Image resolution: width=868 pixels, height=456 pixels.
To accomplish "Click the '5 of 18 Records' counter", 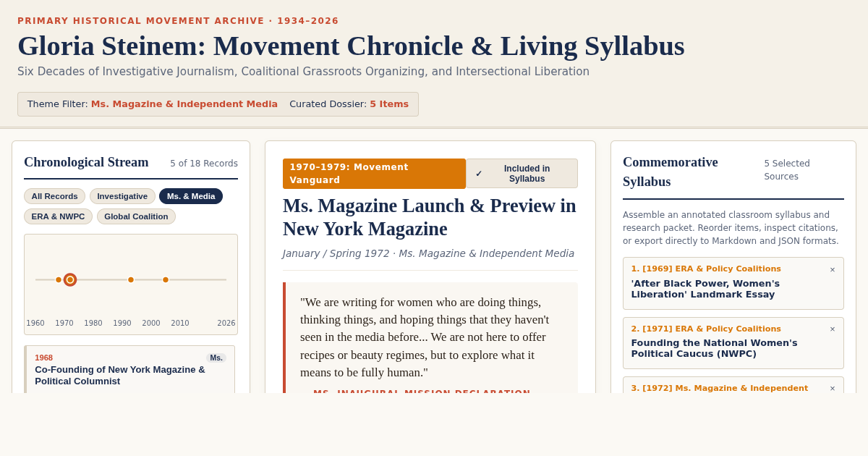I will click(x=204, y=164).
